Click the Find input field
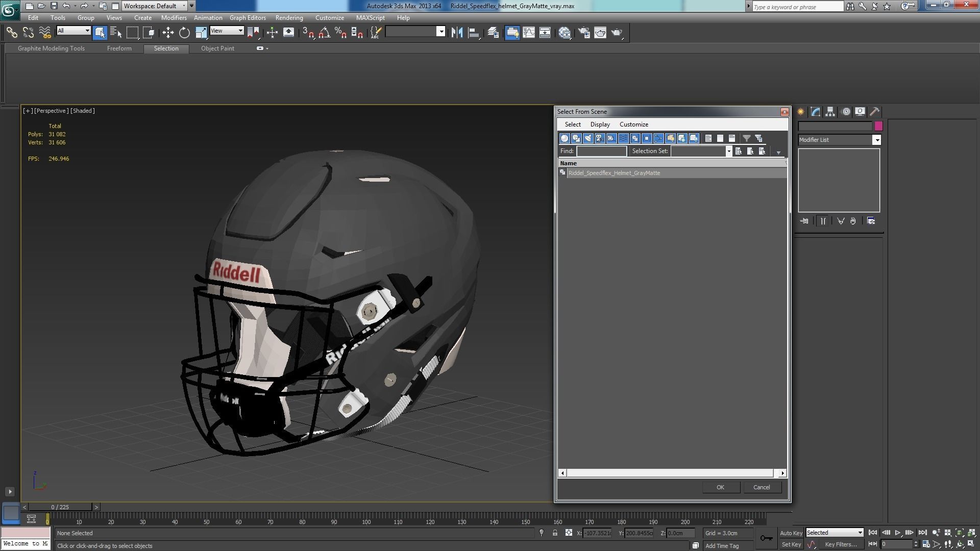 [x=601, y=151]
